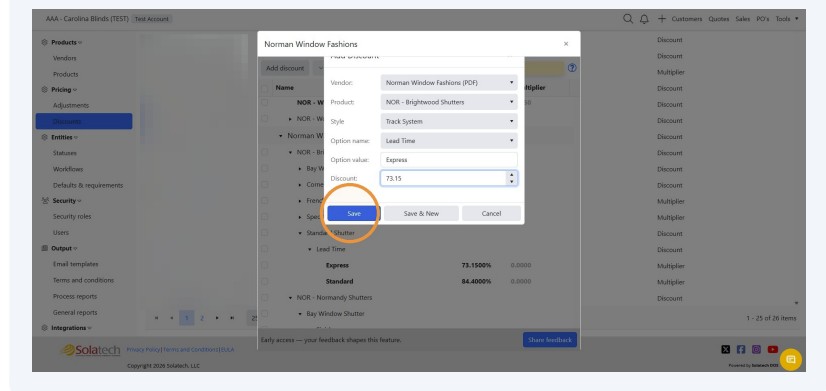Image resolution: width=826 pixels, height=391 pixels.
Task: Open Adjustments in the sidebar
Action: tap(71, 105)
